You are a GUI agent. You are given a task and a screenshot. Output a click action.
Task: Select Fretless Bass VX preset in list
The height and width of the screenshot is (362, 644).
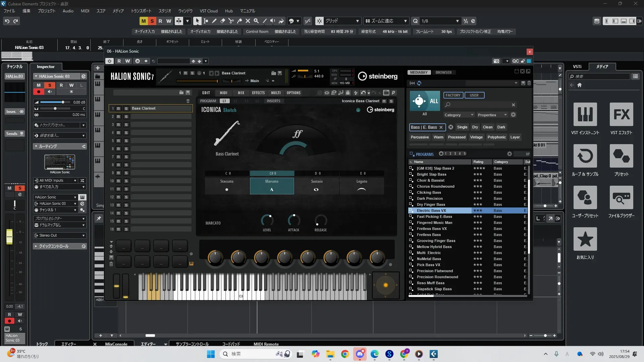432,229
